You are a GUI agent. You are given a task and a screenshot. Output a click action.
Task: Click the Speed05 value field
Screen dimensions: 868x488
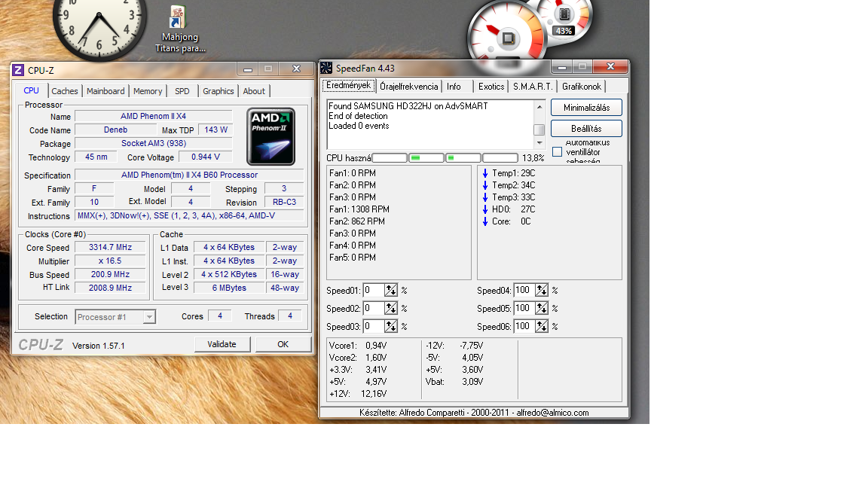(524, 308)
